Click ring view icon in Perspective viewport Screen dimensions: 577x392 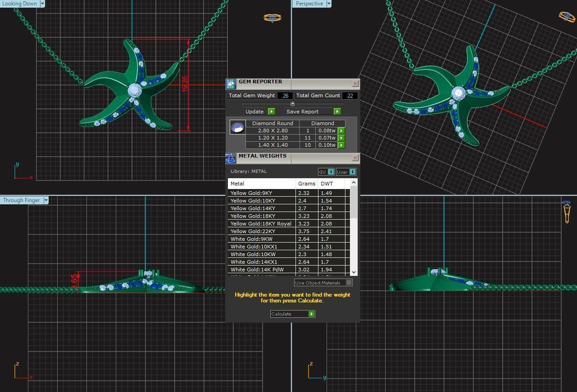[568, 17]
